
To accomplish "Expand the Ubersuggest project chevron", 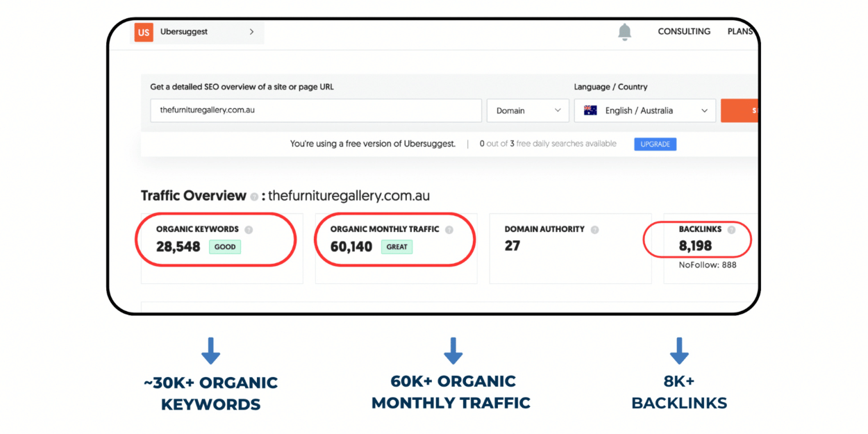I will point(251,32).
